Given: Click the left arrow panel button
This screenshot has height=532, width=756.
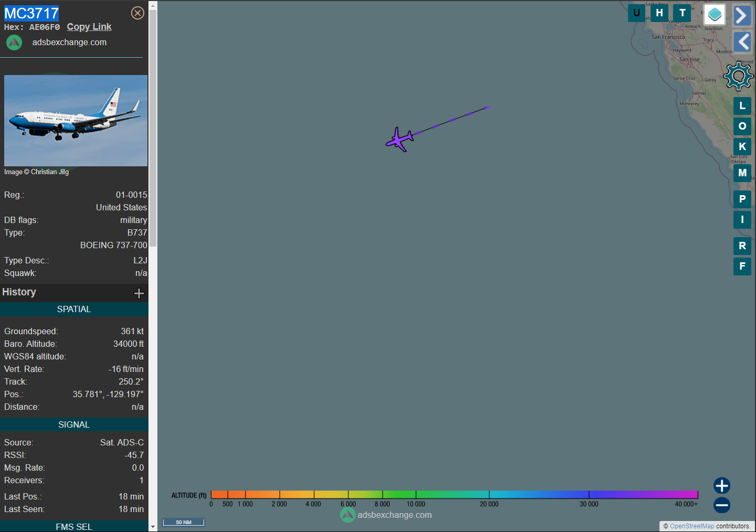Looking at the screenshot, I should coord(742,41).
